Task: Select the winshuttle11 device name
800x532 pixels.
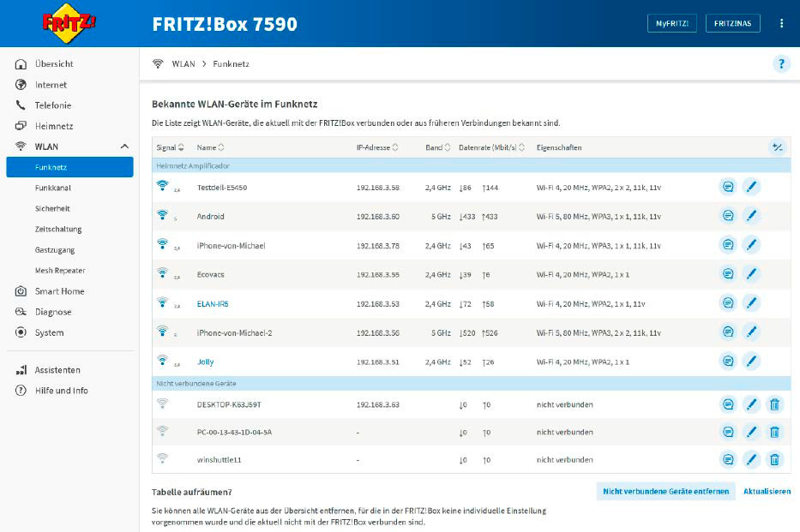Action: pyautogui.click(x=219, y=460)
